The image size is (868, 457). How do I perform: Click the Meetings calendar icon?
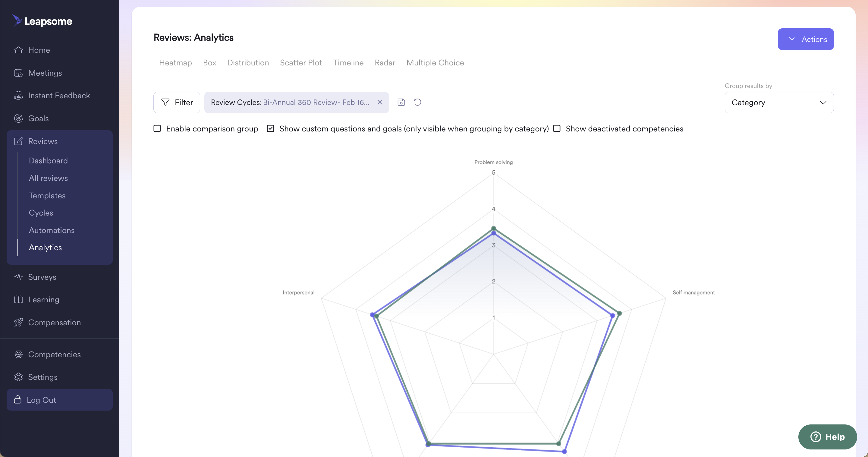point(18,73)
